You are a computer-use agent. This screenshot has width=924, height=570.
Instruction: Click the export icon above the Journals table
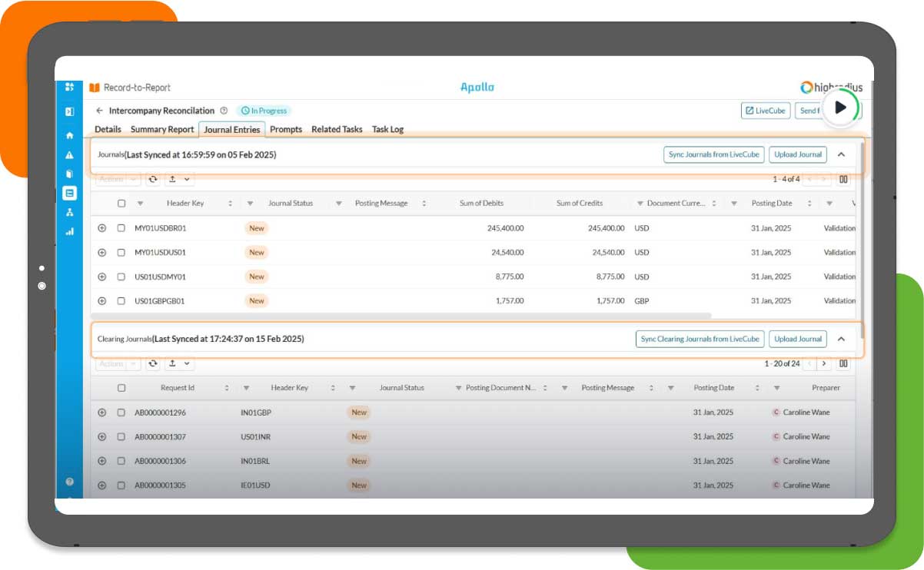(x=172, y=179)
